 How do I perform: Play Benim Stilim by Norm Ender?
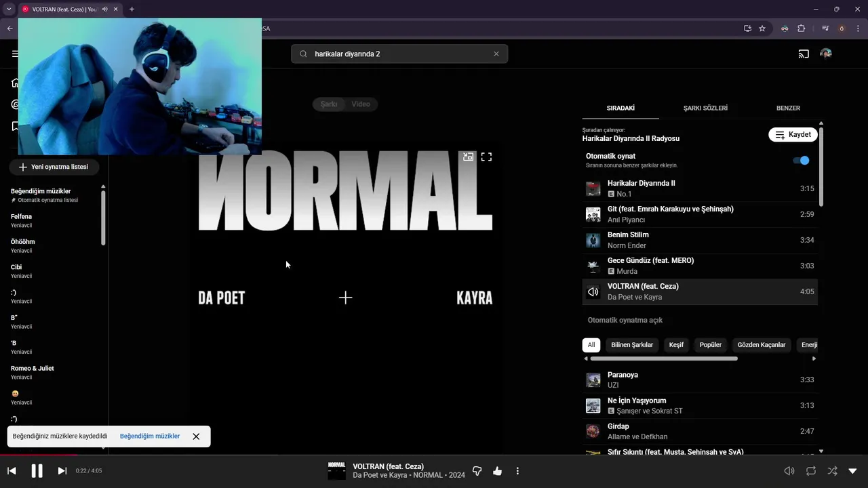coord(700,240)
